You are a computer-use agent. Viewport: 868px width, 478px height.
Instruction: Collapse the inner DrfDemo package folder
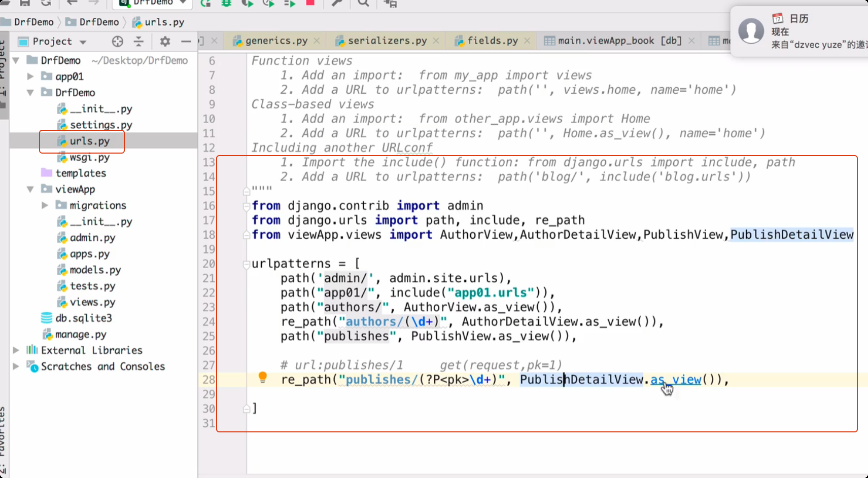(x=30, y=93)
